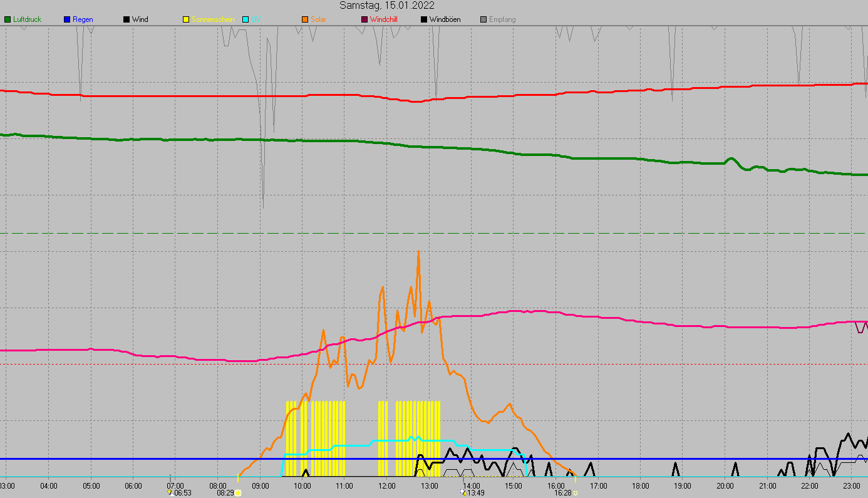Click the Windchill legend label
The width and height of the screenshot is (868, 498).
(383, 19)
